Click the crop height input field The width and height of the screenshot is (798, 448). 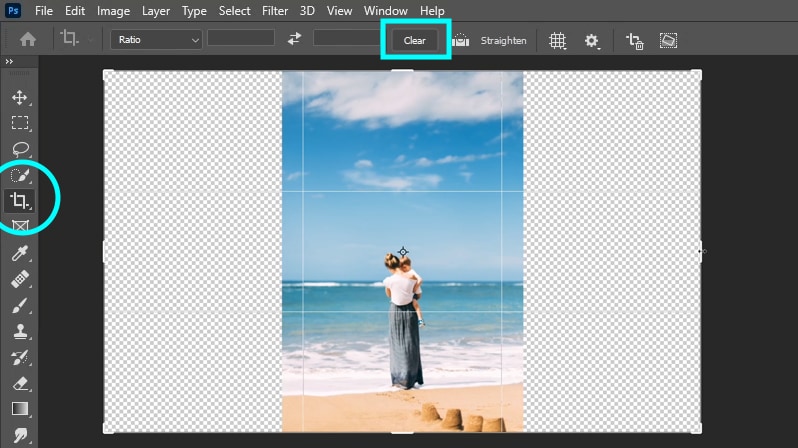[x=348, y=38]
